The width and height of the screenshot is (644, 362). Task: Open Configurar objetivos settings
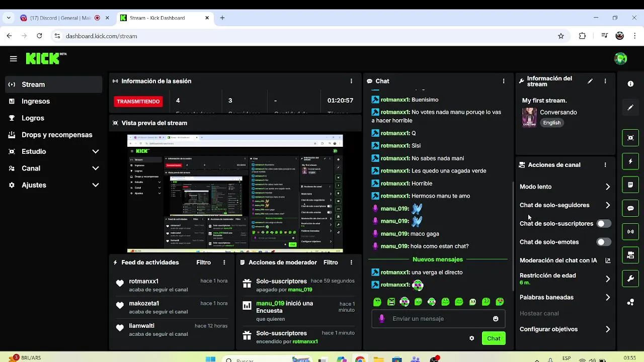coord(566,329)
